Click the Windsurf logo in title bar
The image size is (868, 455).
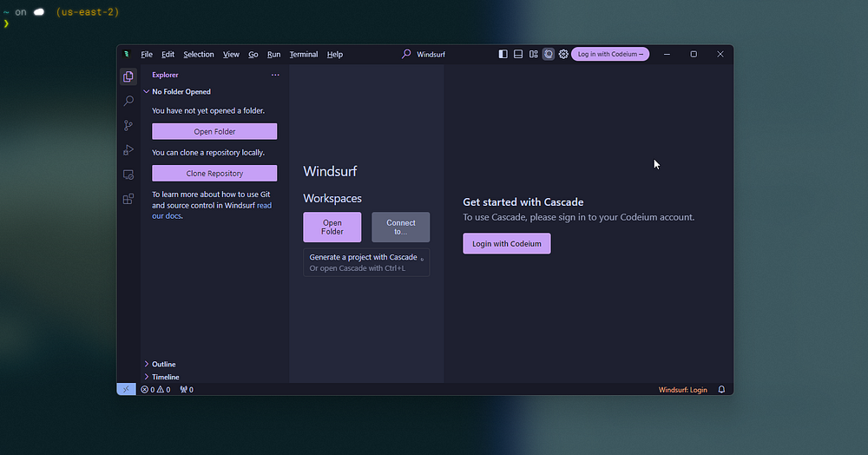(x=126, y=54)
